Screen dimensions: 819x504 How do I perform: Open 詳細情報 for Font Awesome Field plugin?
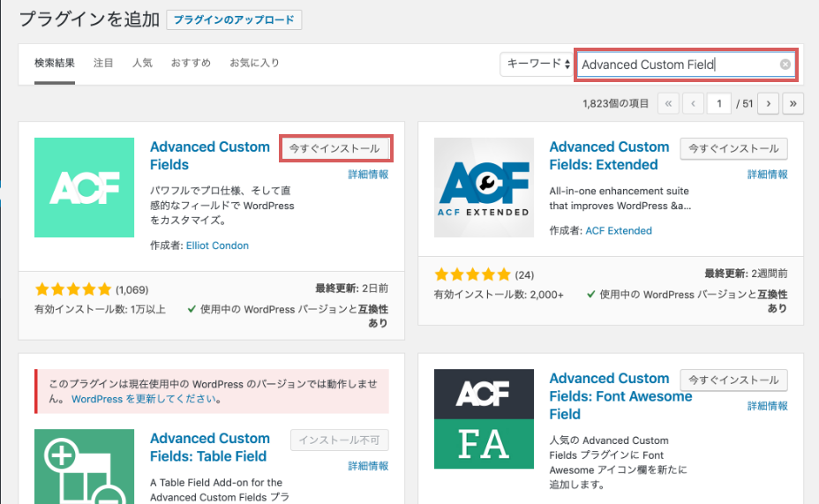click(767, 405)
